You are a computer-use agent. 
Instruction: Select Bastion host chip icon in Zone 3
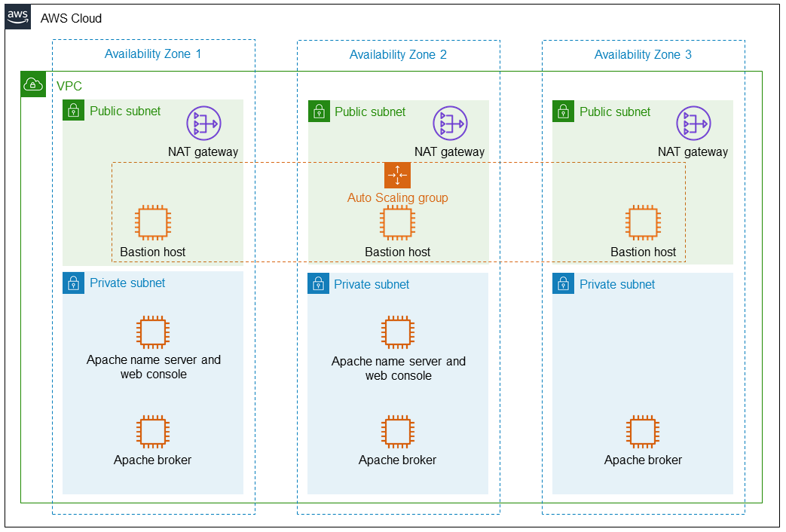643,222
